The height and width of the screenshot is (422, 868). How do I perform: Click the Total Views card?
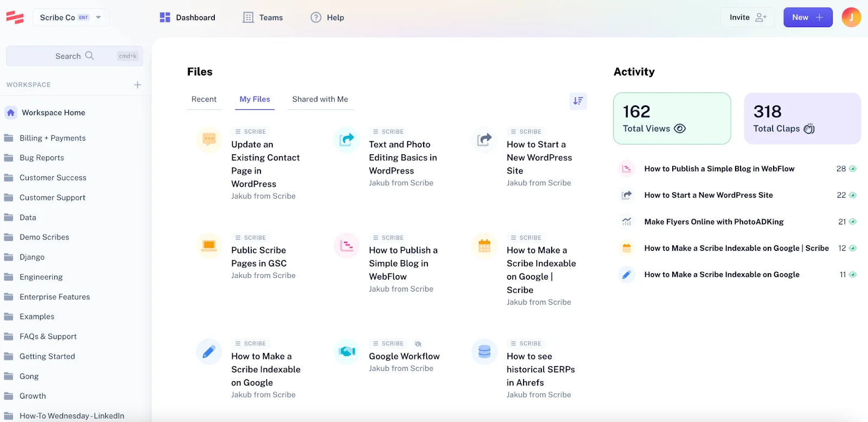click(x=672, y=118)
